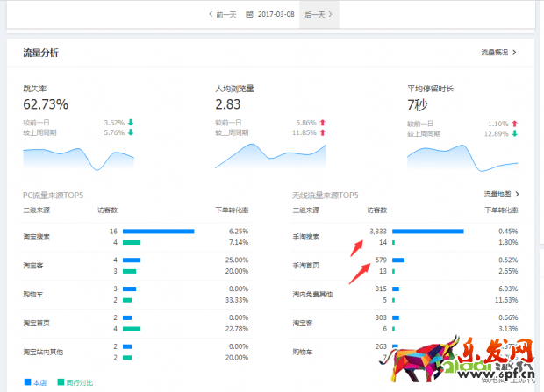This screenshot has width=544, height=392.
Task: Click PC table header 下单转化率
Action: (x=232, y=210)
